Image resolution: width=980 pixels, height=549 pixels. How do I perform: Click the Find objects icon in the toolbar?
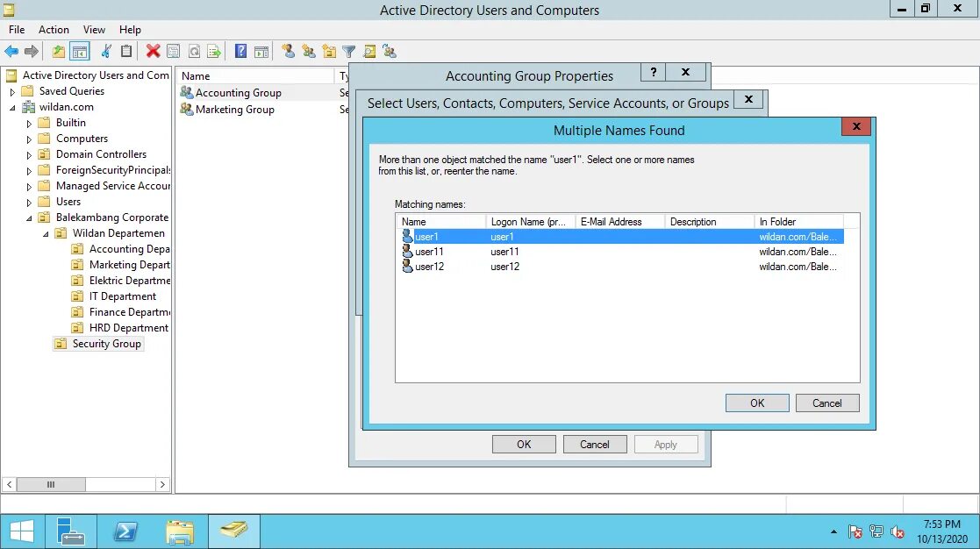[369, 51]
